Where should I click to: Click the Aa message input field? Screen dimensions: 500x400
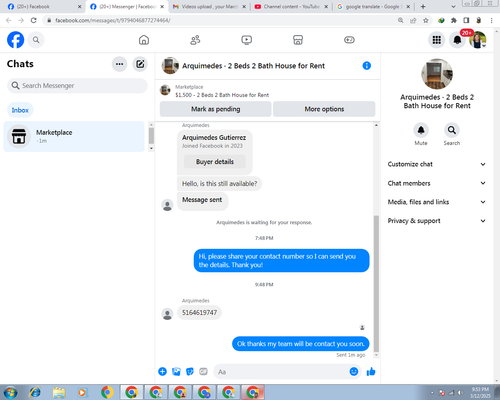click(x=282, y=371)
